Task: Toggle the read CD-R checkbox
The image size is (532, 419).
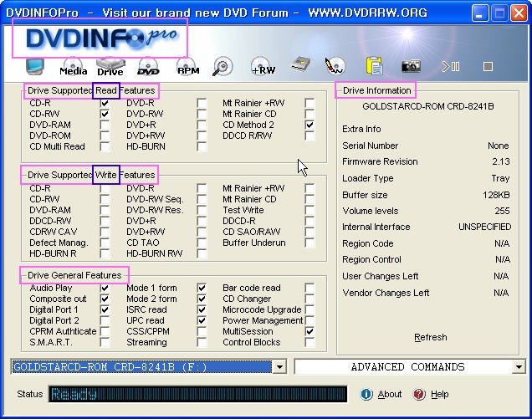Action: 105,103
